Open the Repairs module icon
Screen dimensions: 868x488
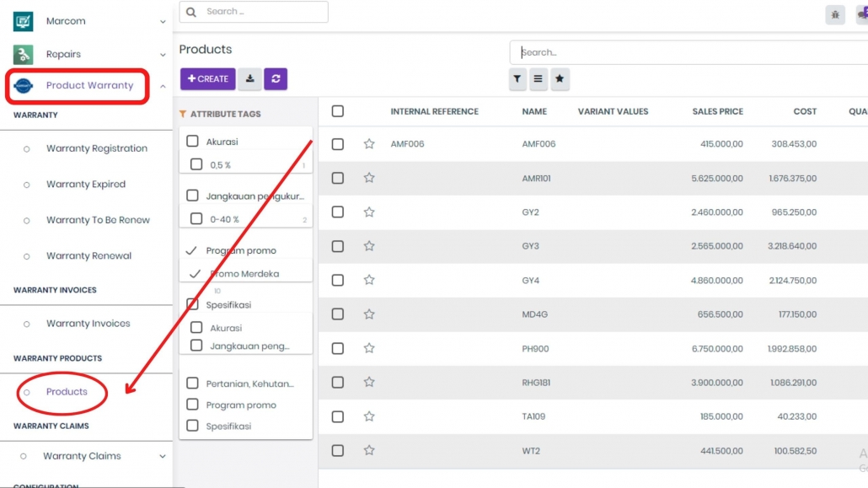coord(23,54)
